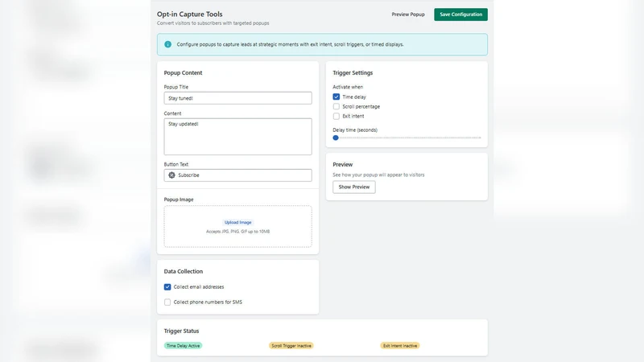Click the Popup Image upload drop zone
The image size is (644, 362).
click(237, 227)
